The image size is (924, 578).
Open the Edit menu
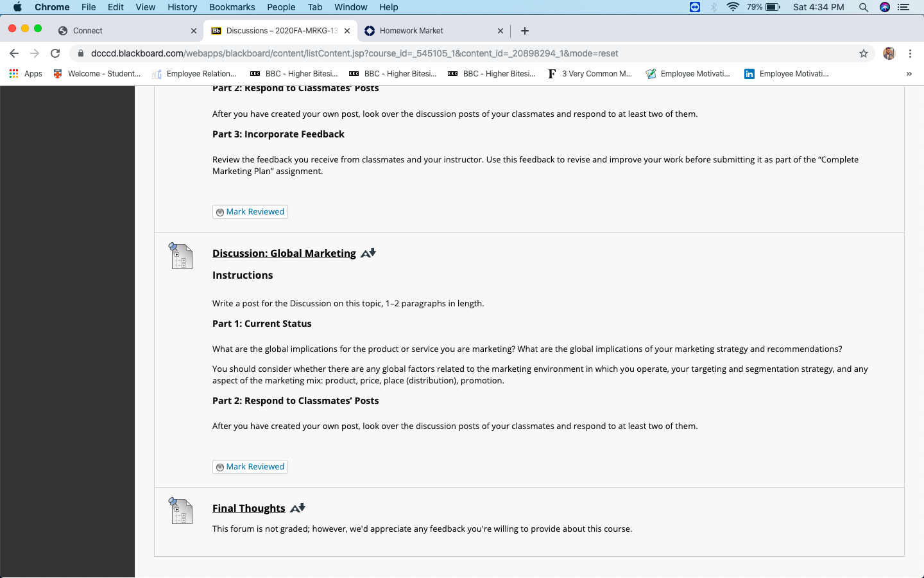(116, 7)
